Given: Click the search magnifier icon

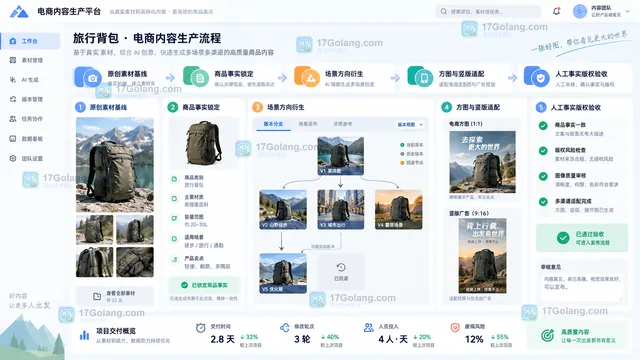Looking at the screenshot, I should click(x=444, y=11).
